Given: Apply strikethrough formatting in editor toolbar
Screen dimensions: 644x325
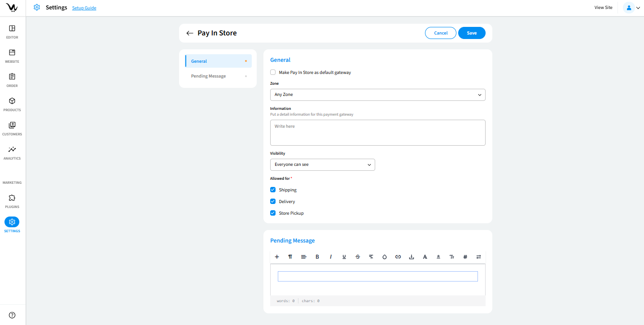Looking at the screenshot, I should coord(358,257).
